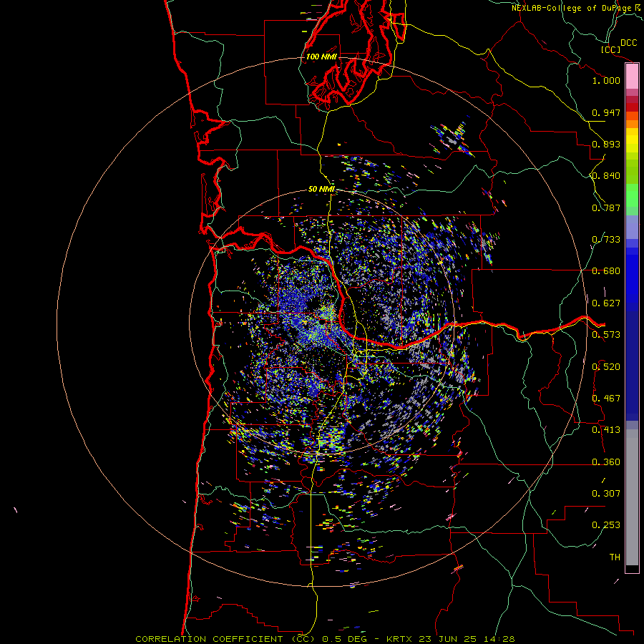This screenshot has width=644, height=644.
Task: Select the 0.520 legend value
Action: [606, 367]
